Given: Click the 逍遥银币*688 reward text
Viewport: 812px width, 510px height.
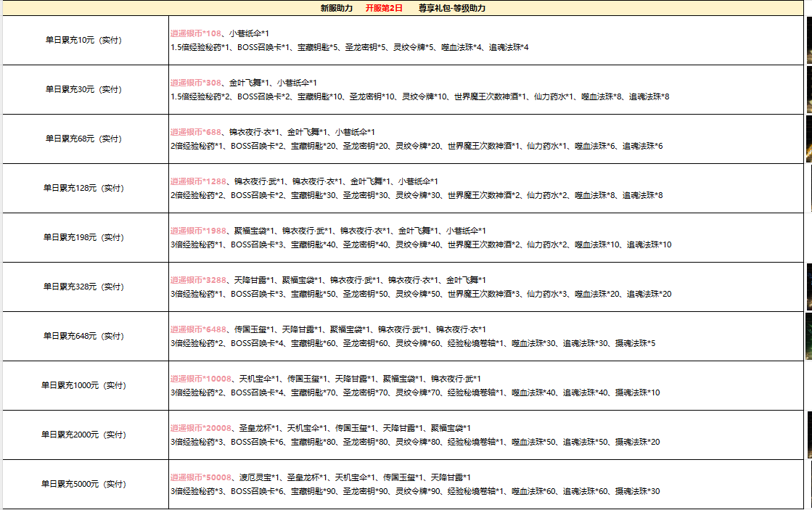Looking at the screenshot, I should (195, 132).
